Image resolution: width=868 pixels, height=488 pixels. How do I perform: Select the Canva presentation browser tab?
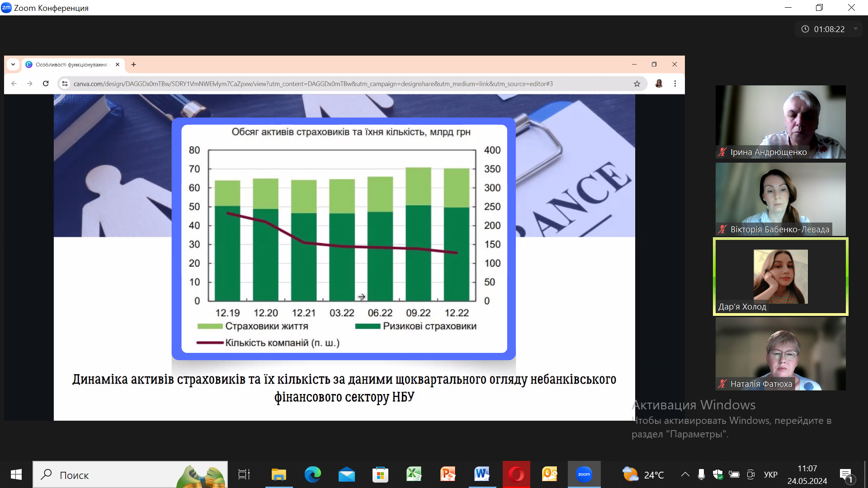(71, 65)
